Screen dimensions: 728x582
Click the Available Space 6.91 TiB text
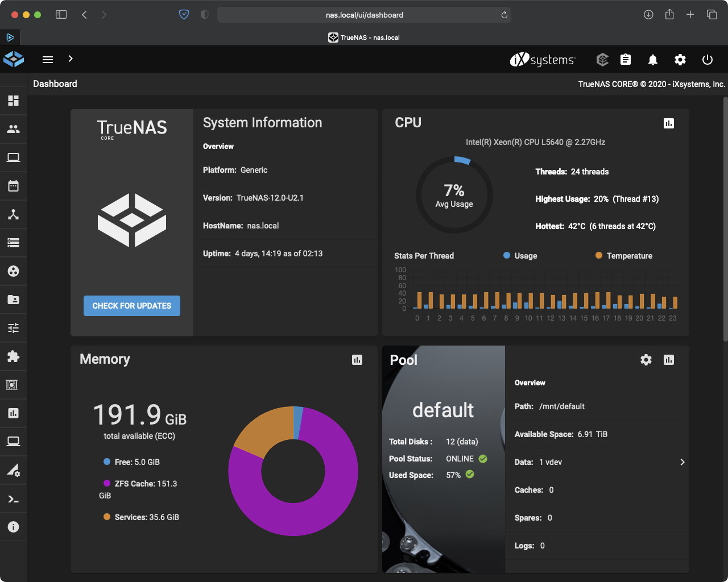pos(561,434)
